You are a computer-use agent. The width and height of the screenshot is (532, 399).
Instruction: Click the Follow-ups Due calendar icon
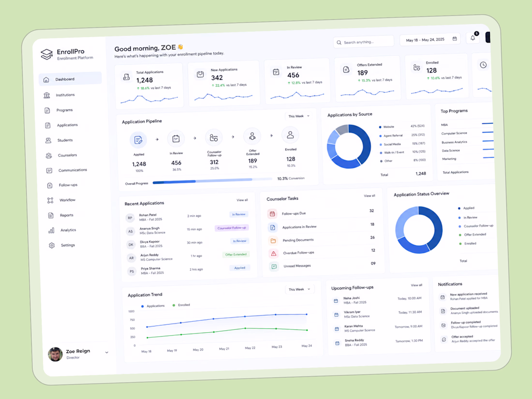[272, 214]
